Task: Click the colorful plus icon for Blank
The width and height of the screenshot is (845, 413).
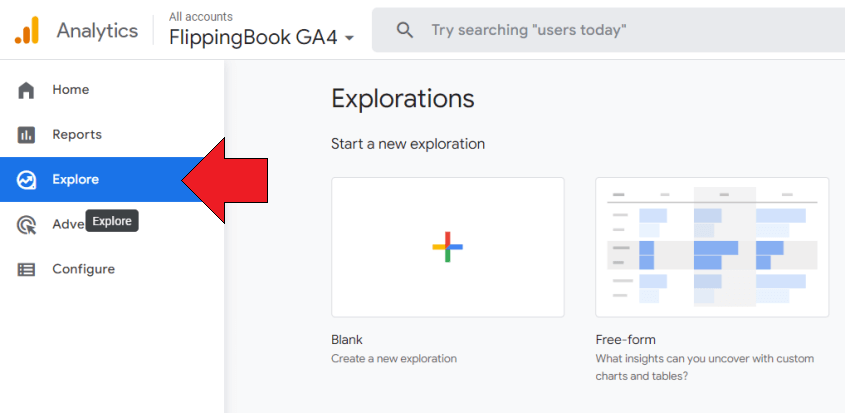Action: point(447,247)
